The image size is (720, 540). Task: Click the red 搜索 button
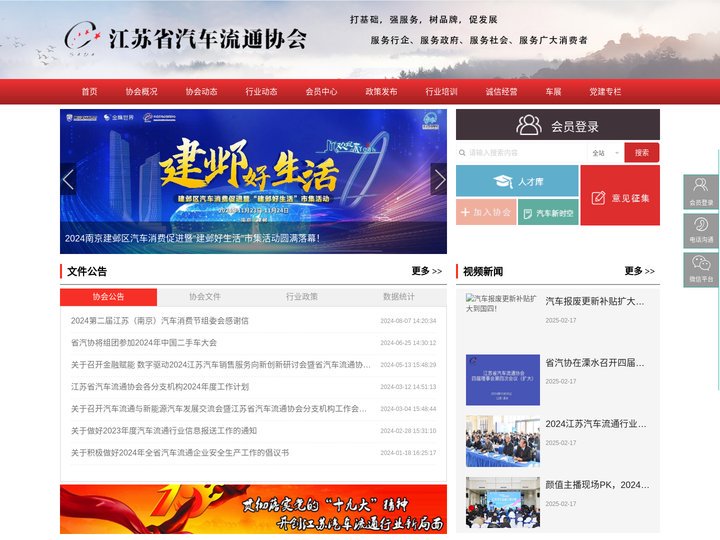(641, 152)
